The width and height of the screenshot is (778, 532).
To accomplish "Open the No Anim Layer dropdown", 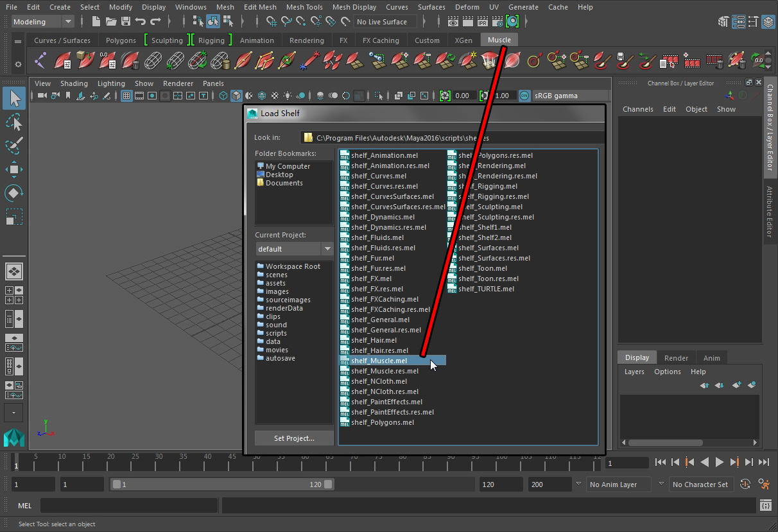I will (x=618, y=485).
